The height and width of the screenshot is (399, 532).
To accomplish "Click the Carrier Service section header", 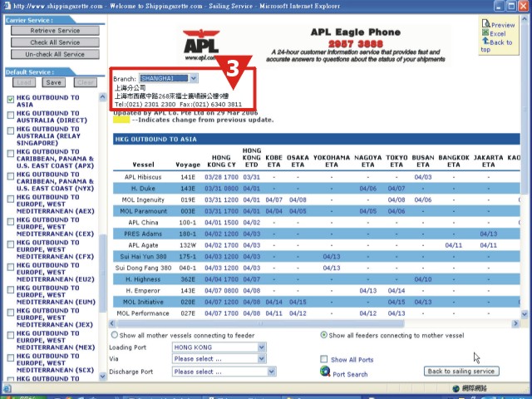I will [x=29, y=20].
